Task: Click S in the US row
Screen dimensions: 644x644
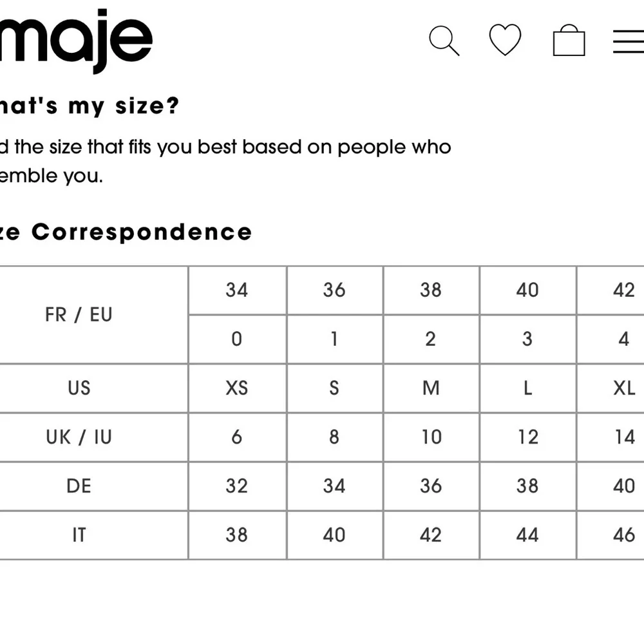Action: (334, 388)
